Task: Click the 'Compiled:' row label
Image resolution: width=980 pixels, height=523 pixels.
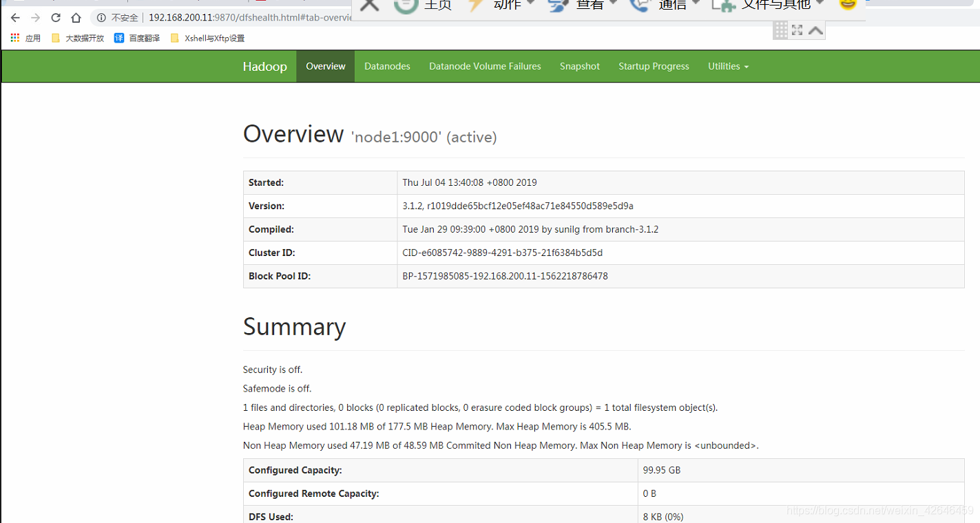Action: (x=271, y=230)
